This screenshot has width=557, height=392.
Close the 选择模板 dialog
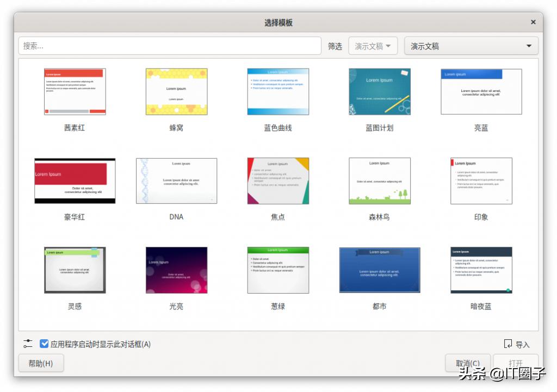coord(532,22)
